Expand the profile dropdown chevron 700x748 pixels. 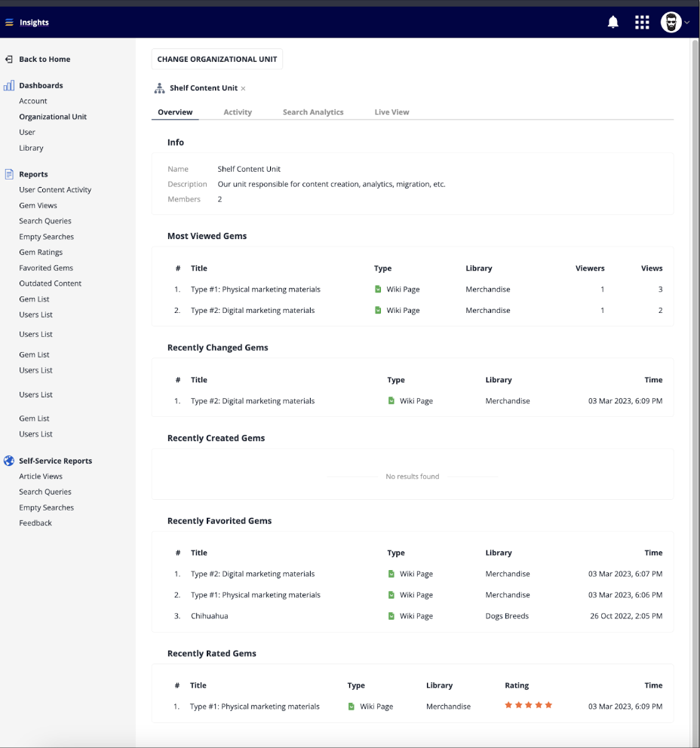click(687, 23)
